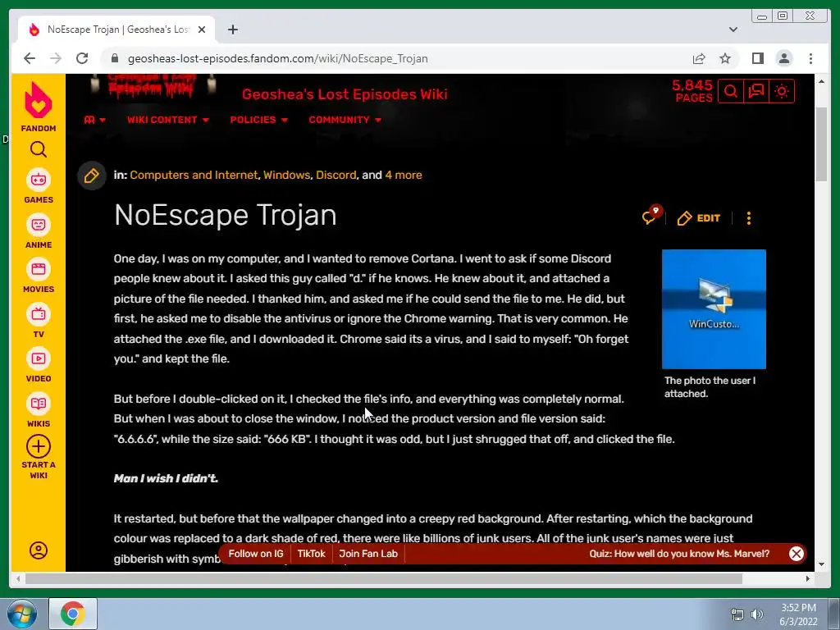Image resolution: width=840 pixels, height=630 pixels.
Task: Click the 'Man I wish I didn't.' text
Action: (166, 478)
